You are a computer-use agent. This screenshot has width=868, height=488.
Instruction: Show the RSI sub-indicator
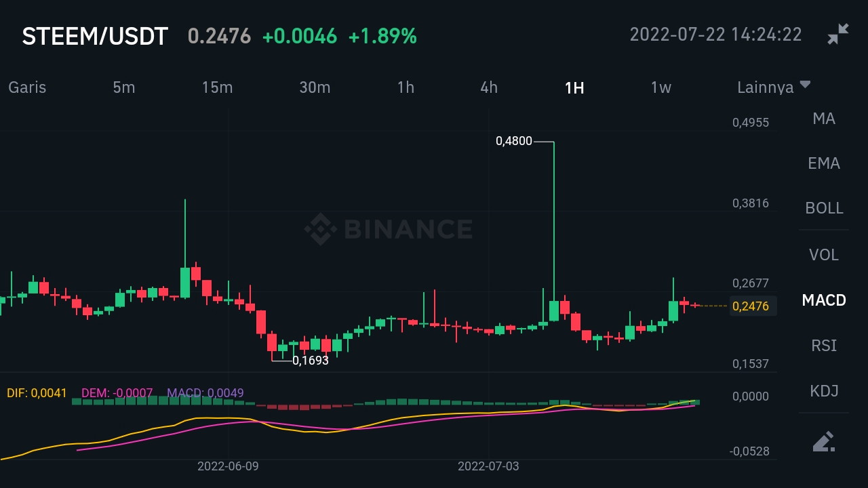pyautogui.click(x=824, y=346)
